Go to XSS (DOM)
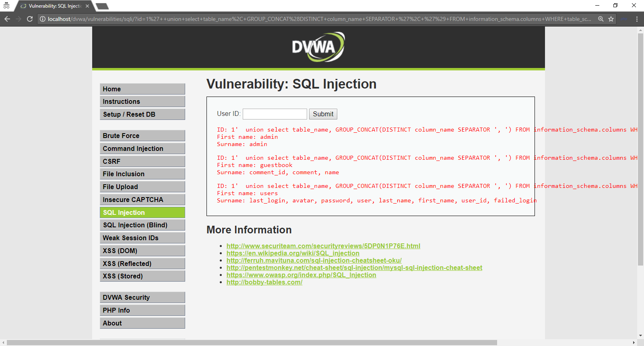Viewport: 644px width, 346px height. click(x=142, y=251)
